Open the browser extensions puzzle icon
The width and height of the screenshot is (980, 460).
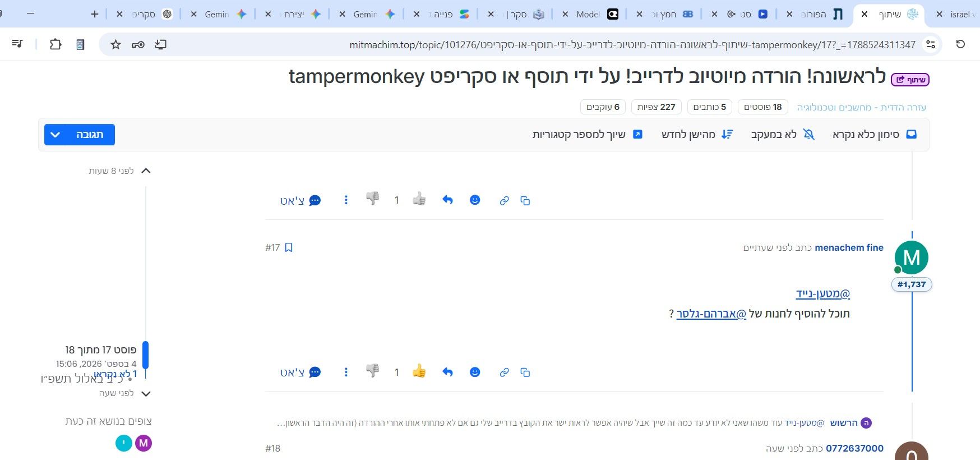pos(56,44)
